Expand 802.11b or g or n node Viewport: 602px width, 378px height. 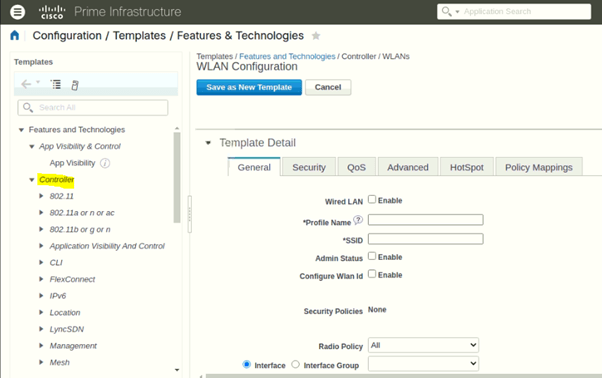41,229
